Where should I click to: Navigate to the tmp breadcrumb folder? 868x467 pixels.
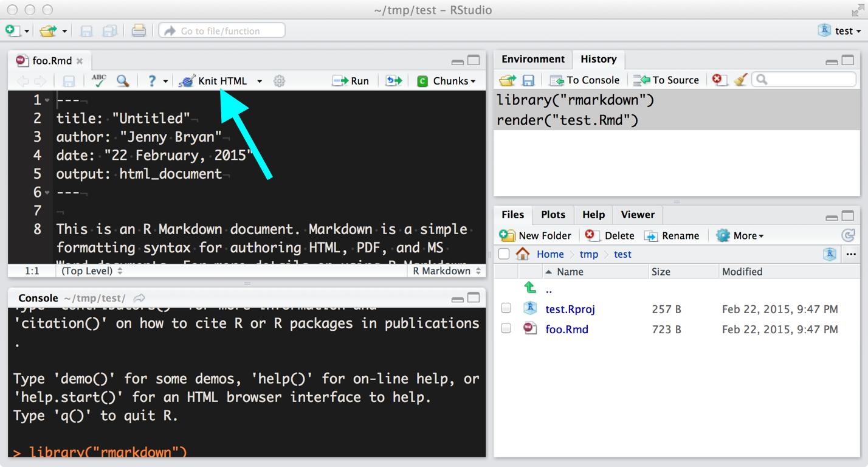(x=588, y=254)
